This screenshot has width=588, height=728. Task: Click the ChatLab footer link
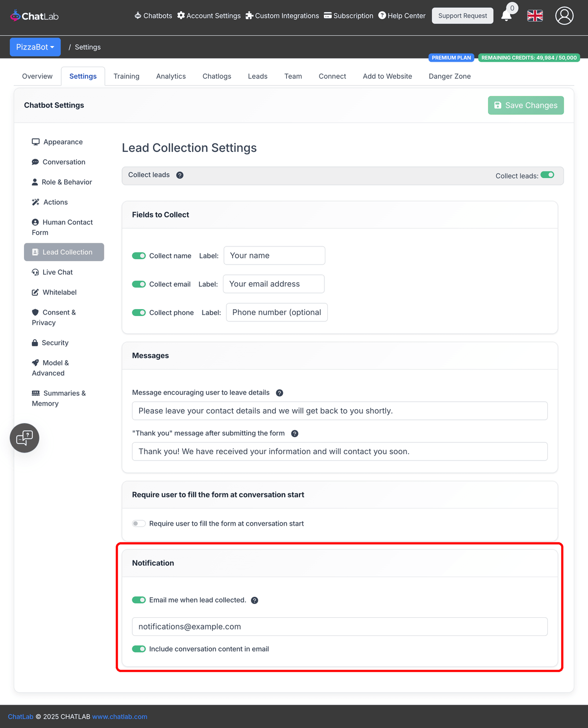pos(21,717)
